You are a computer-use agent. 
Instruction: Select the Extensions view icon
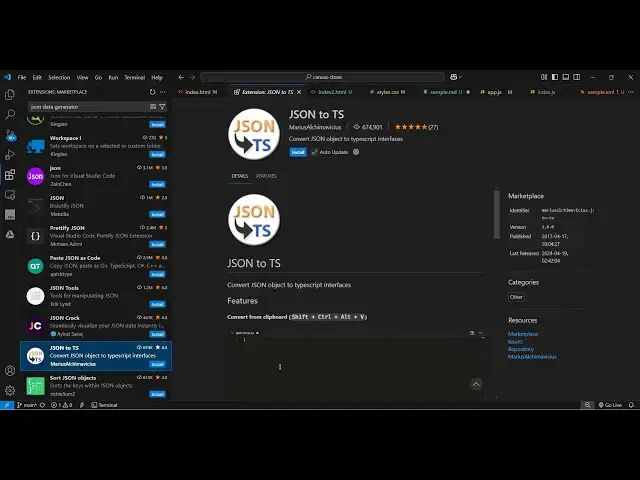pos(10,175)
